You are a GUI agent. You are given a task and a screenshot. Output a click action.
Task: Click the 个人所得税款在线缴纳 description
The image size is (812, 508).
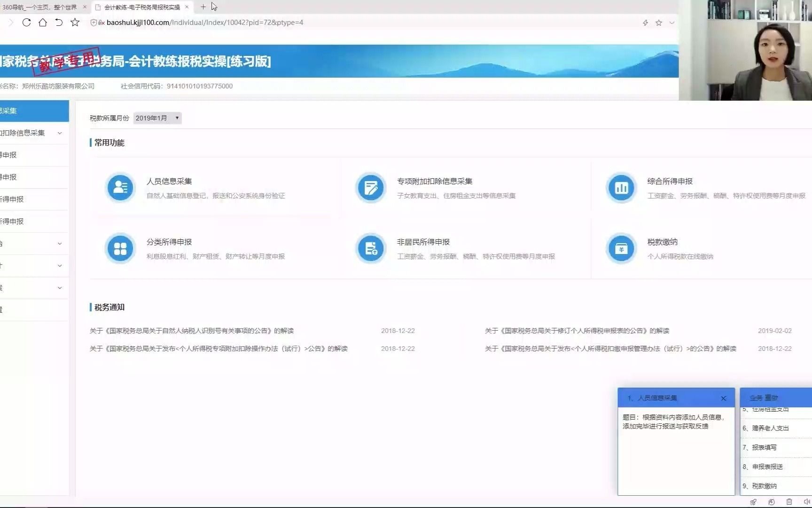[680, 257]
